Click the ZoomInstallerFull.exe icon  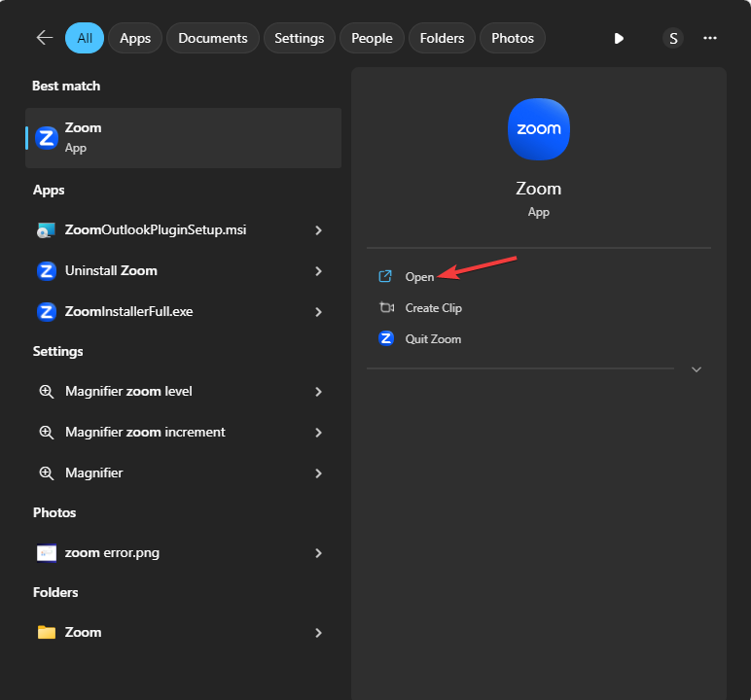click(x=47, y=312)
